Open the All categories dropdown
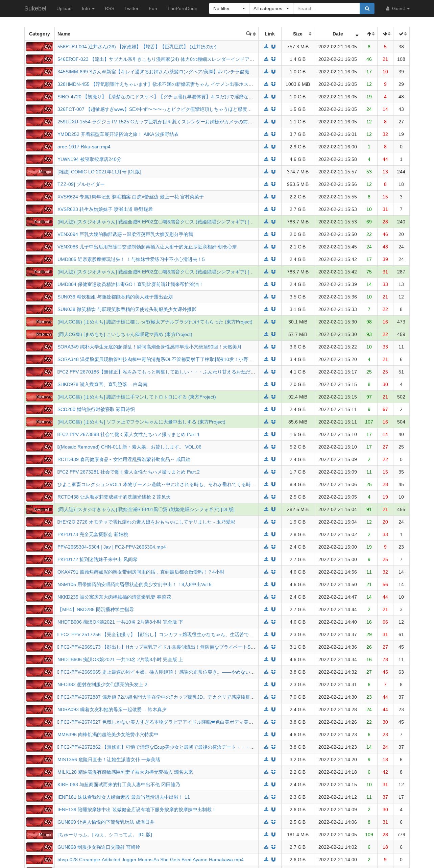 [271, 8]
